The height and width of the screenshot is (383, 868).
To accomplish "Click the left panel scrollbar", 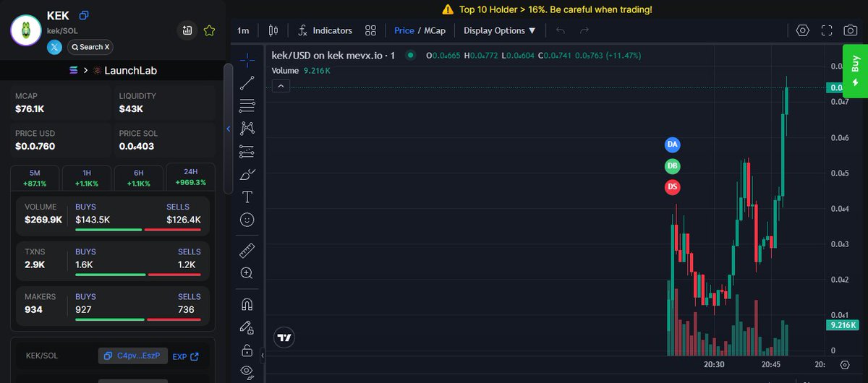I will (229, 129).
